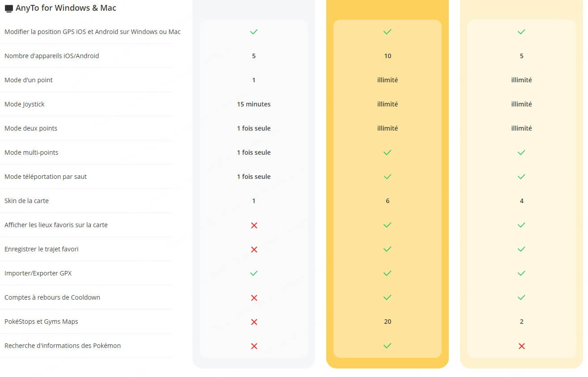Screen dimensions: 588x377
Task: Click gray column value 1 for Skin de la carte
Action: pos(254,201)
